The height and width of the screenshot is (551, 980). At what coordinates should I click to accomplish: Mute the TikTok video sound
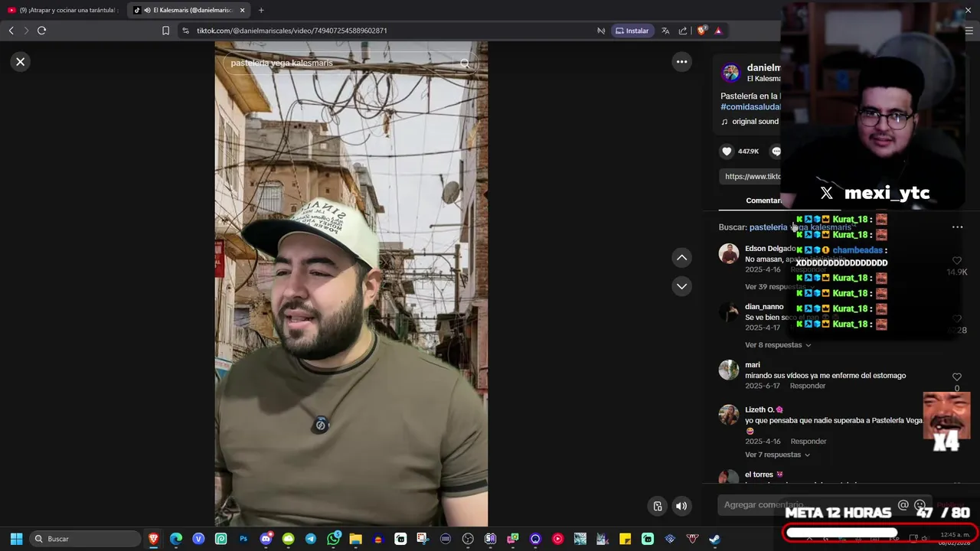tap(681, 506)
